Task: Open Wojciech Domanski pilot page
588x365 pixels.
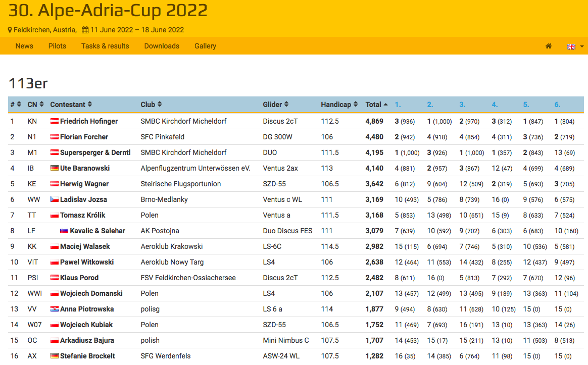Action: (x=91, y=293)
